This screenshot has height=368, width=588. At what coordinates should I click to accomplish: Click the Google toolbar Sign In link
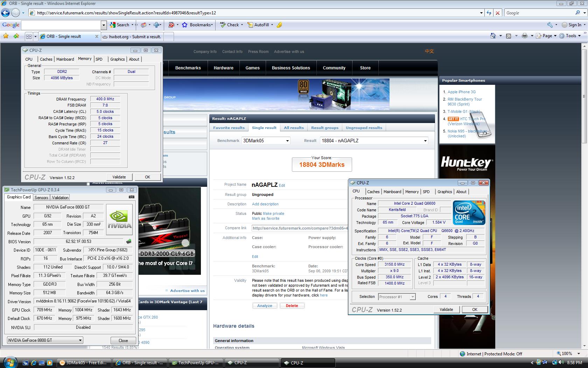(572, 25)
